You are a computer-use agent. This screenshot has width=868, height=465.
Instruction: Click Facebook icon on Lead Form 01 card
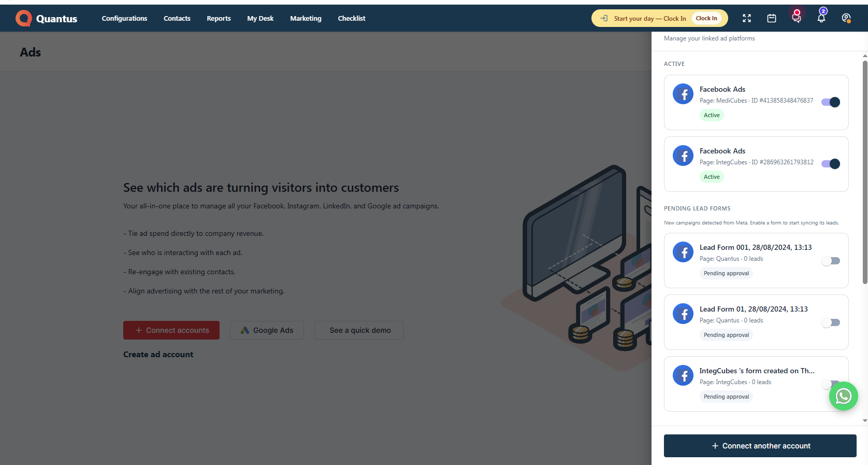(x=683, y=314)
